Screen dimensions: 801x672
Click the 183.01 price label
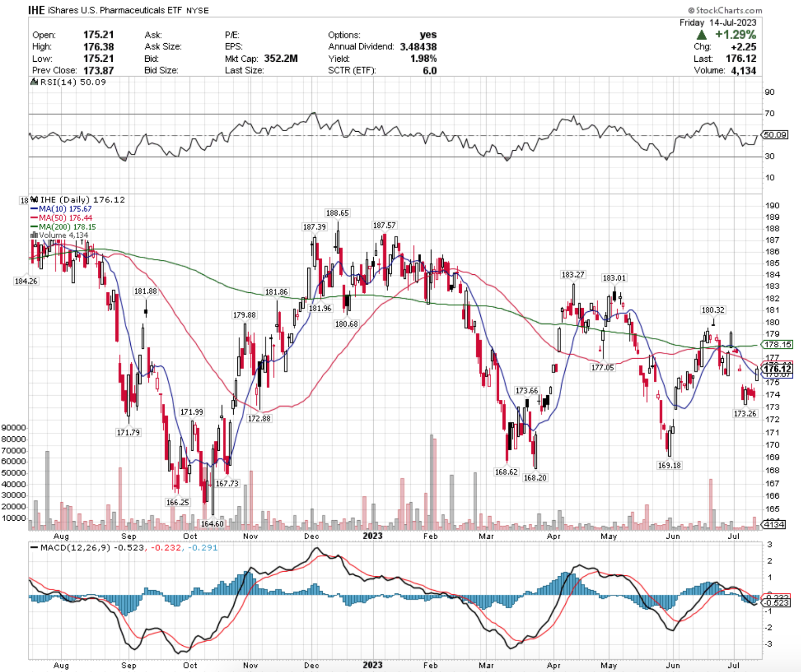coord(614,277)
